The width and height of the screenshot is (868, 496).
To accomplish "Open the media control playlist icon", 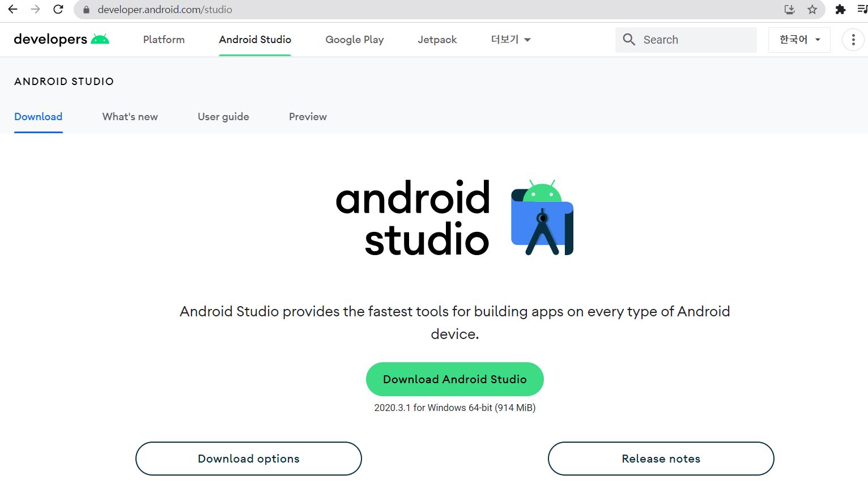I will point(862,9).
